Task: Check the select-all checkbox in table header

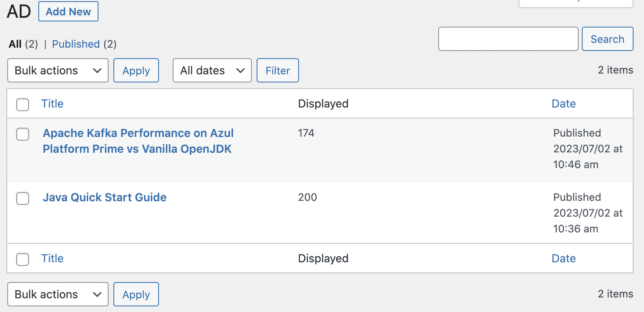Action: coord(23,104)
